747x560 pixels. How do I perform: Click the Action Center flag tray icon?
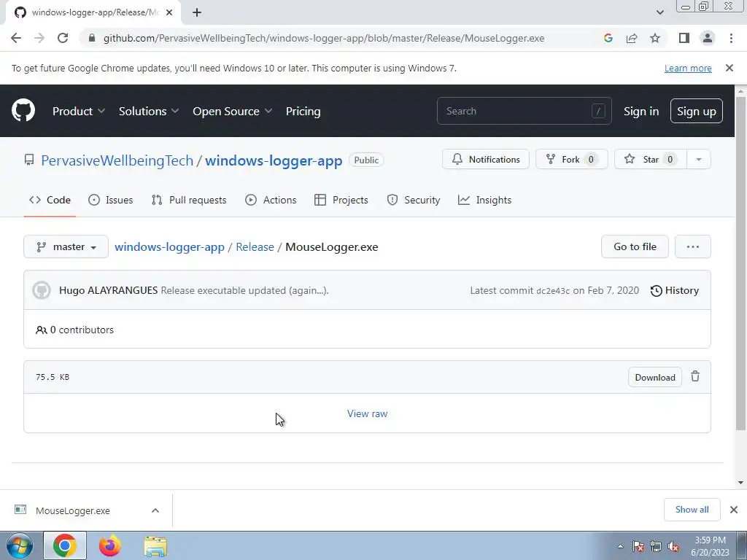tap(638, 547)
